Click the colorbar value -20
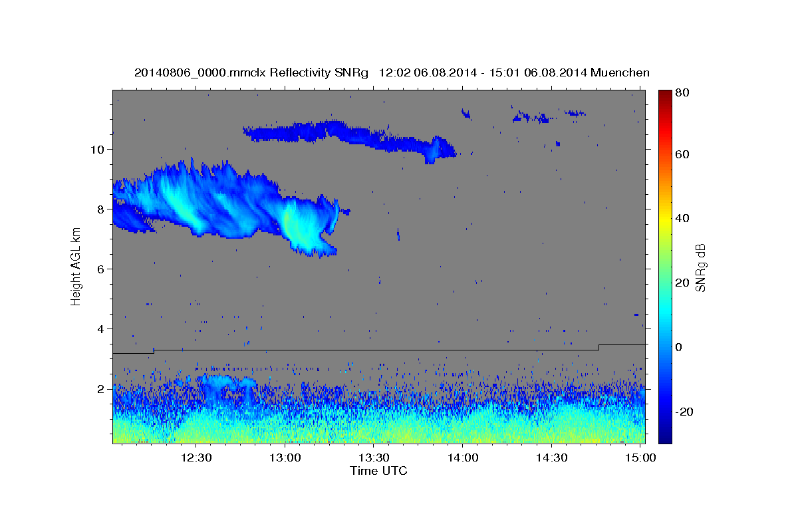798x532 pixels. tap(684, 412)
